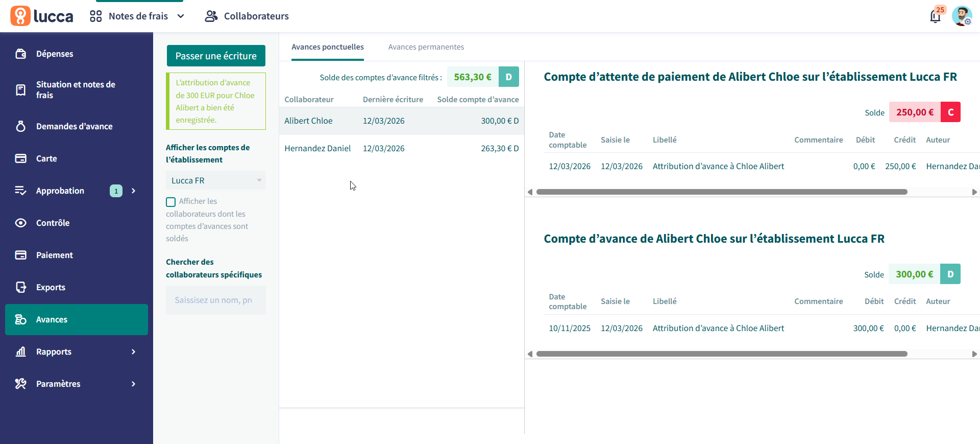The width and height of the screenshot is (980, 444).
Task: Expand the Paramètres submenu chevron
Action: point(134,384)
